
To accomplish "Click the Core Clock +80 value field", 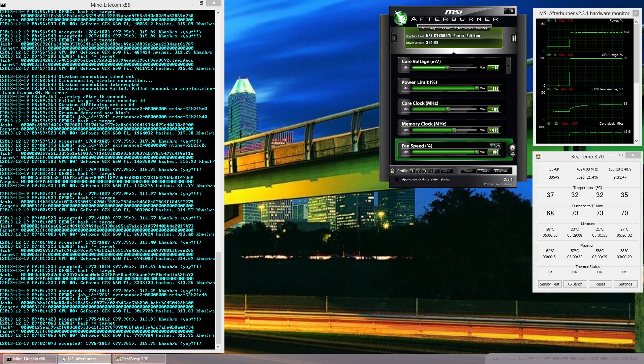I will 494,109.
